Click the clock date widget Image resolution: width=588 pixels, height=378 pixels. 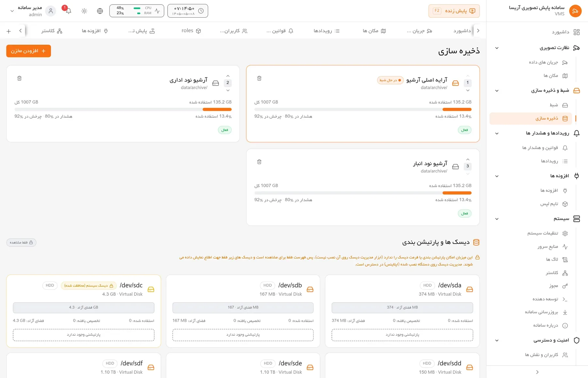[x=188, y=11]
